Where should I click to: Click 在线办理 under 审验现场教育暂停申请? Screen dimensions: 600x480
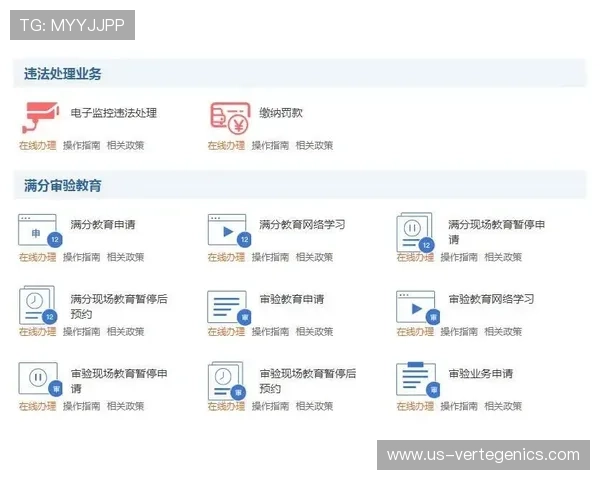(38, 406)
